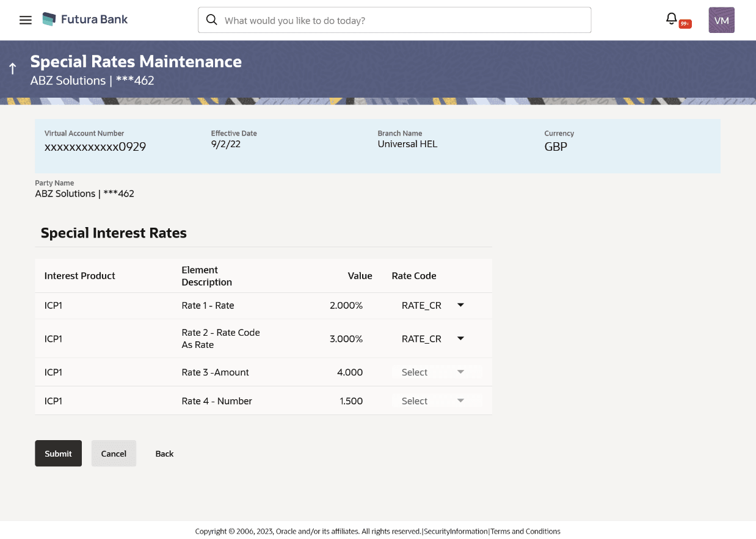Image resolution: width=756 pixels, height=539 pixels.
Task: Click the search magnifier icon
Action: [212, 20]
